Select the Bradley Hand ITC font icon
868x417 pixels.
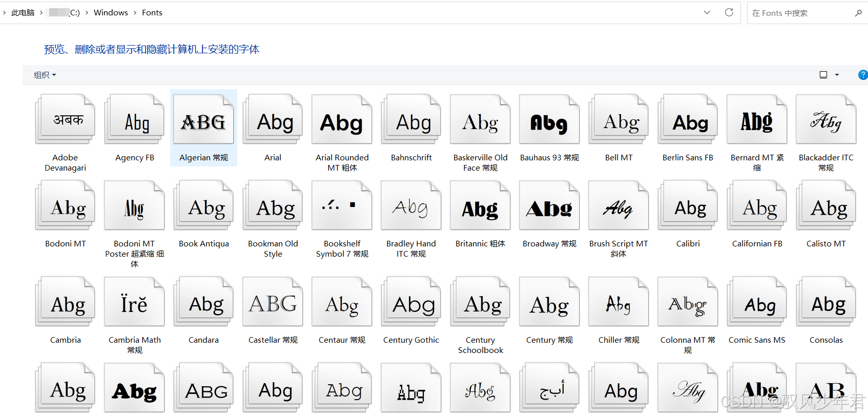(411, 205)
